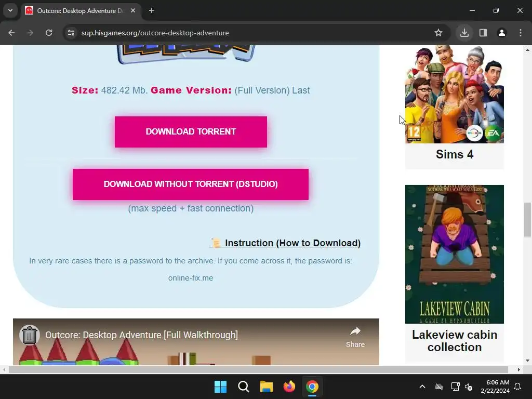Click the scrollbar up arrow

tap(527, 50)
